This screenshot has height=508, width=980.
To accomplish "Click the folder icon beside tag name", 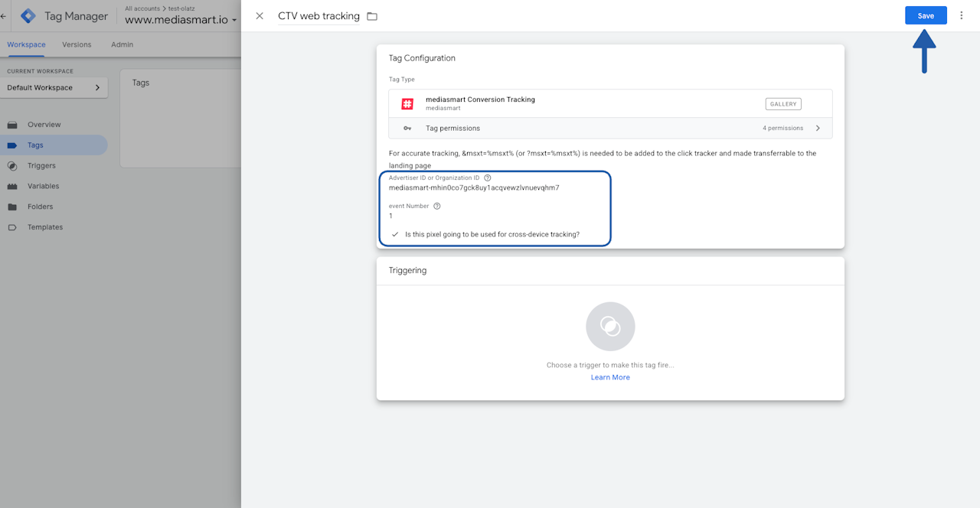I will [x=372, y=16].
